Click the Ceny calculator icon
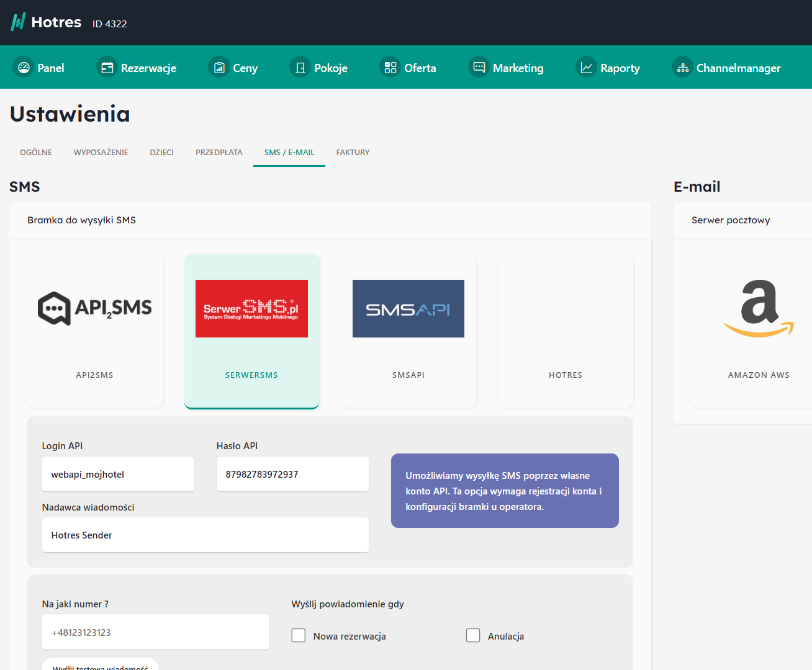The height and width of the screenshot is (670, 812). coord(219,68)
